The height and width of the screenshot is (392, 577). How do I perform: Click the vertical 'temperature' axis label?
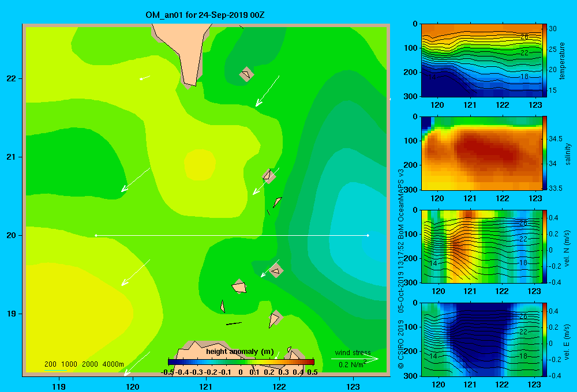pyautogui.click(x=562, y=61)
